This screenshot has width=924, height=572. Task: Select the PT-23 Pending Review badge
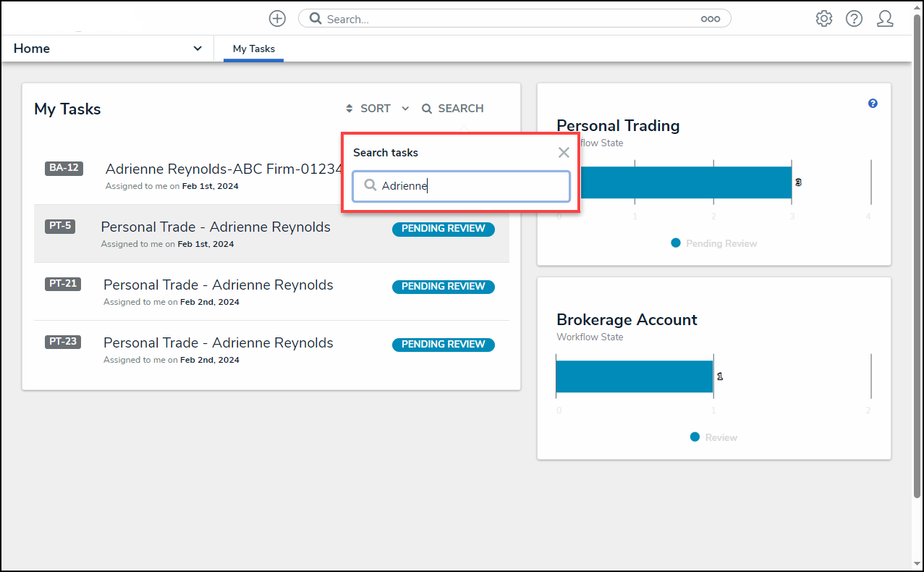(x=443, y=345)
